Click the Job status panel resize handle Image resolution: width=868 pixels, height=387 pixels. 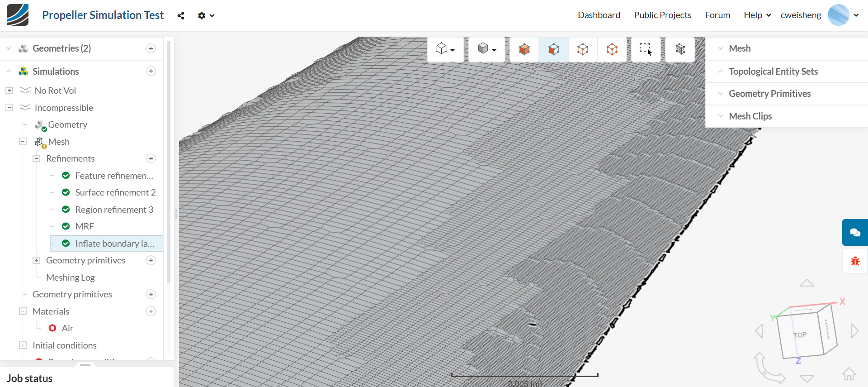tap(85, 365)
